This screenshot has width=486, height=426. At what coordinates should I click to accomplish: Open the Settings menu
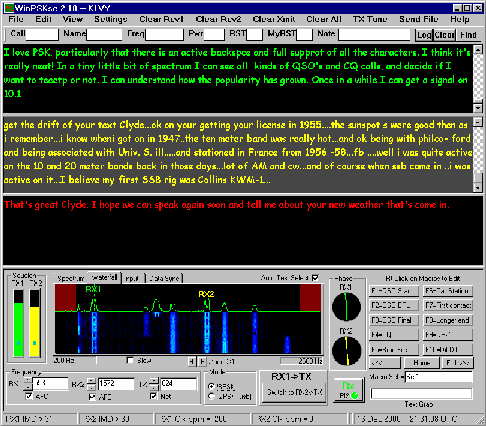coord(110,19)
